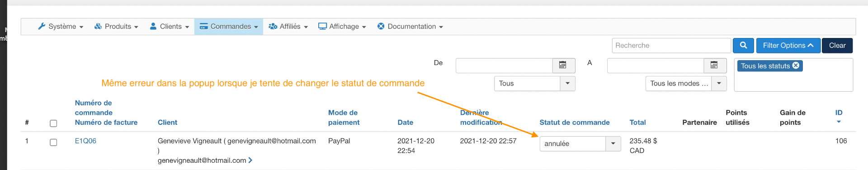The height and width of the screenshot is (170, 868).
Task: Click the magnifier search button
Action: coord(743,45)
